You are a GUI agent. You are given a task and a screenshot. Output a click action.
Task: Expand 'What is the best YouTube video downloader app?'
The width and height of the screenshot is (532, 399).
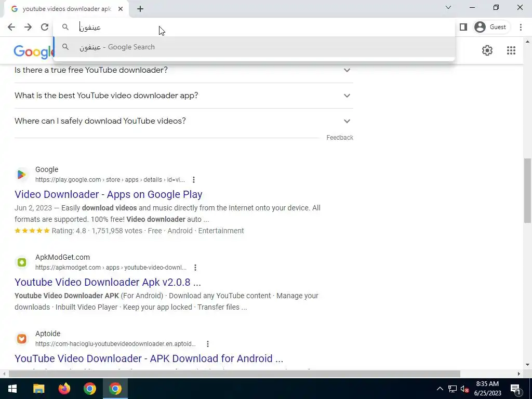[183, 96]
